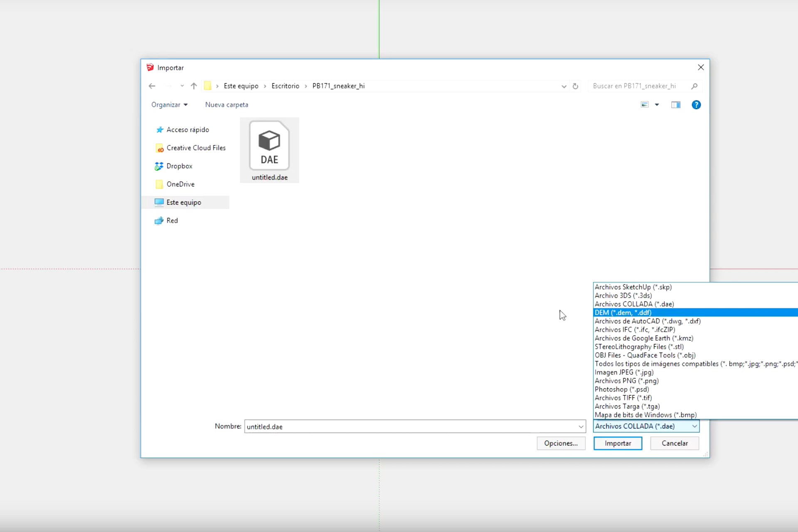Click the Importar button
Viewport: 798px width, 532px height.
coord(618,443)
